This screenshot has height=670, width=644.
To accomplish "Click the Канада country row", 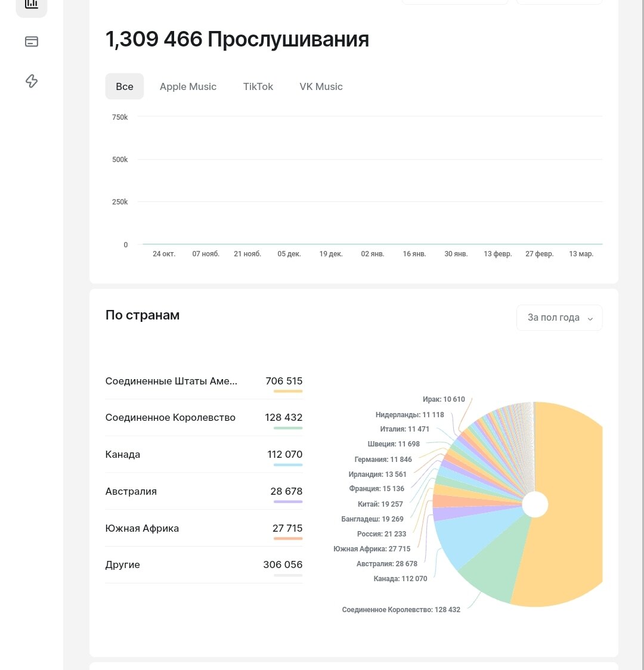I will [x=204, y=455].
